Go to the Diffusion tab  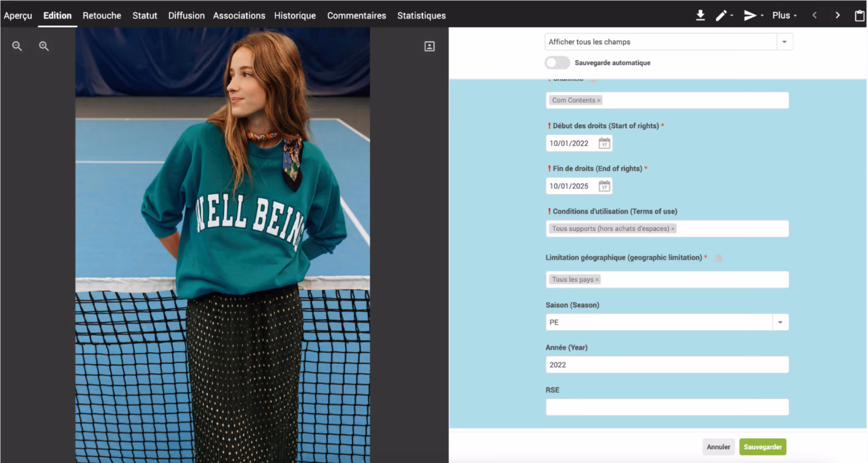click(186, 15)
